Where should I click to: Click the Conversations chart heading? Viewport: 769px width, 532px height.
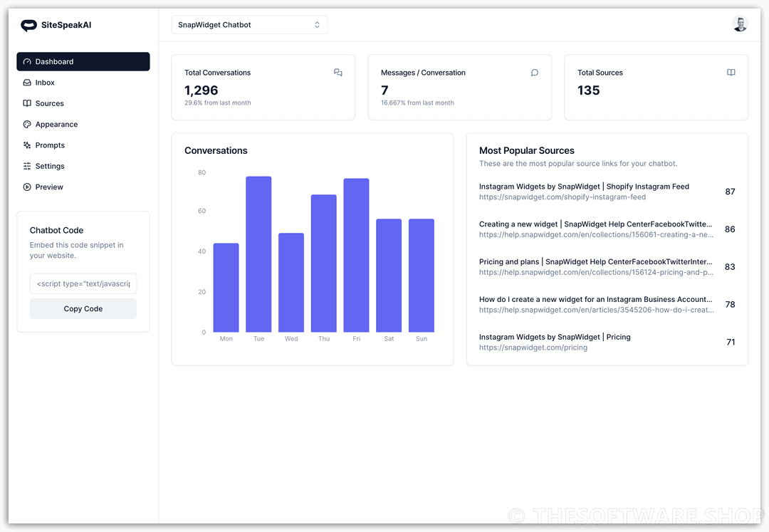pyautogui.click(x=216, y=150)
